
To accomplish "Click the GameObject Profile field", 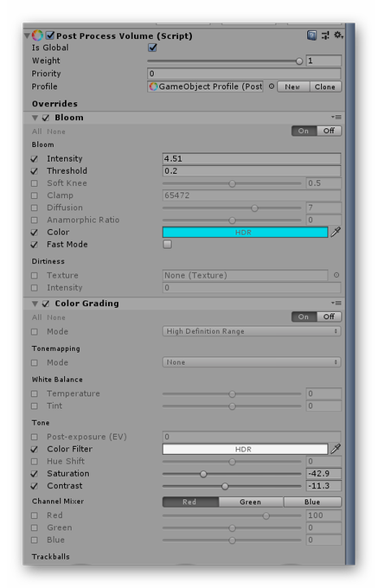I will [x=206, y=86].
